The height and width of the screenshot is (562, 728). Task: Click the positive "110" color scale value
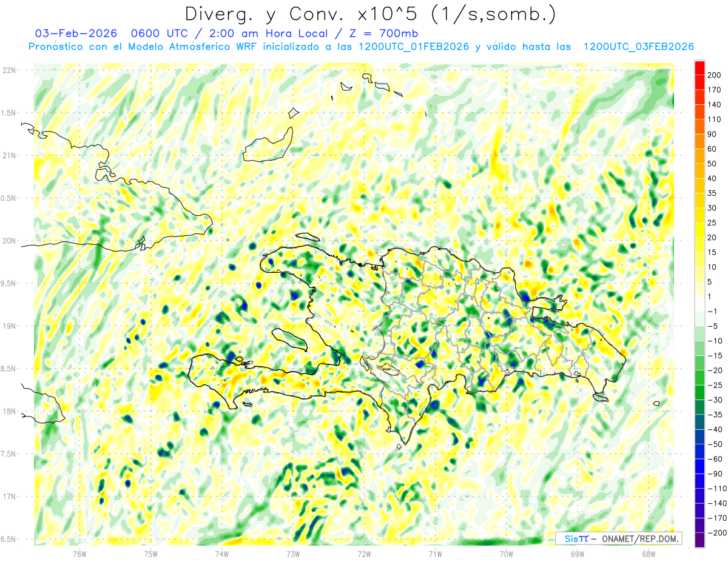pos(715,119)
